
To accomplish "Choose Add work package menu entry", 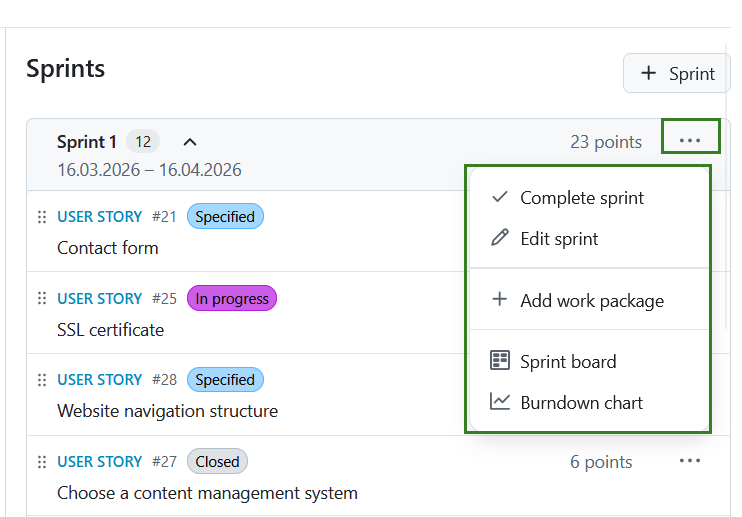I will point(591,301).
